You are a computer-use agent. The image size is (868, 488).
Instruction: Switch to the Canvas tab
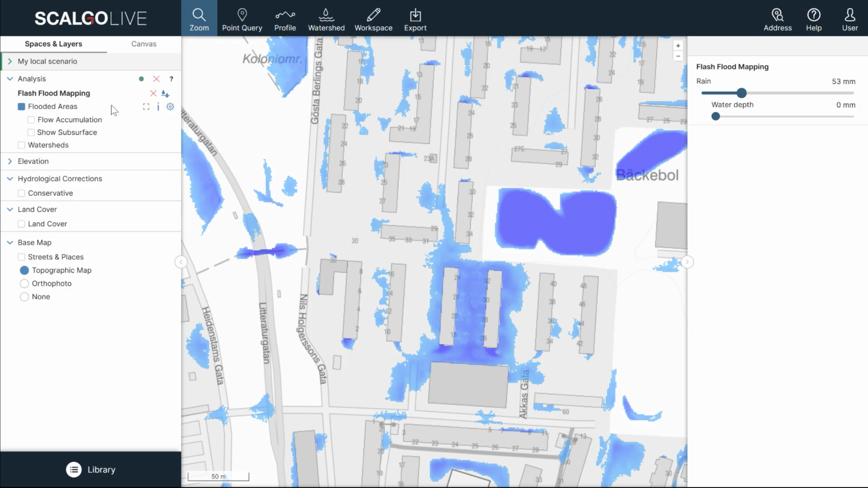click(144, 44)
